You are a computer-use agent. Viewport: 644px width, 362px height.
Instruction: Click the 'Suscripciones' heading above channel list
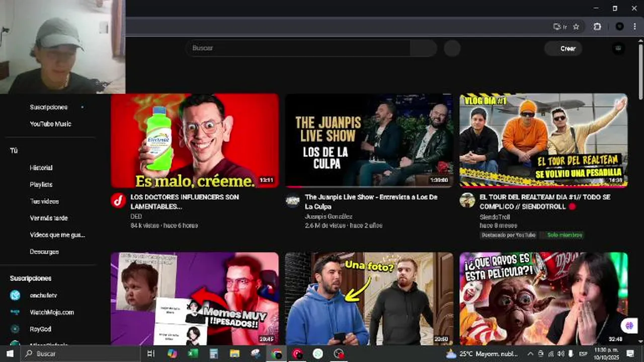pos(31,278)
